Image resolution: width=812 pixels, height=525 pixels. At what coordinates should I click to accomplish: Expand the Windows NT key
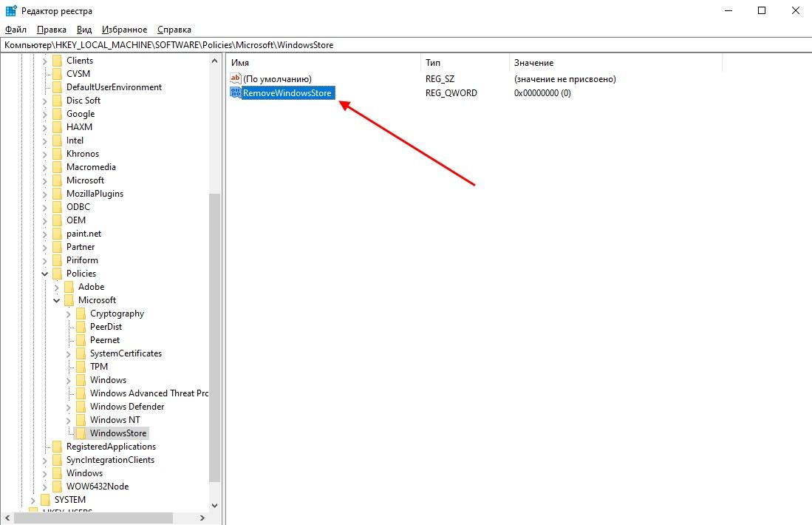pos(69,420)
